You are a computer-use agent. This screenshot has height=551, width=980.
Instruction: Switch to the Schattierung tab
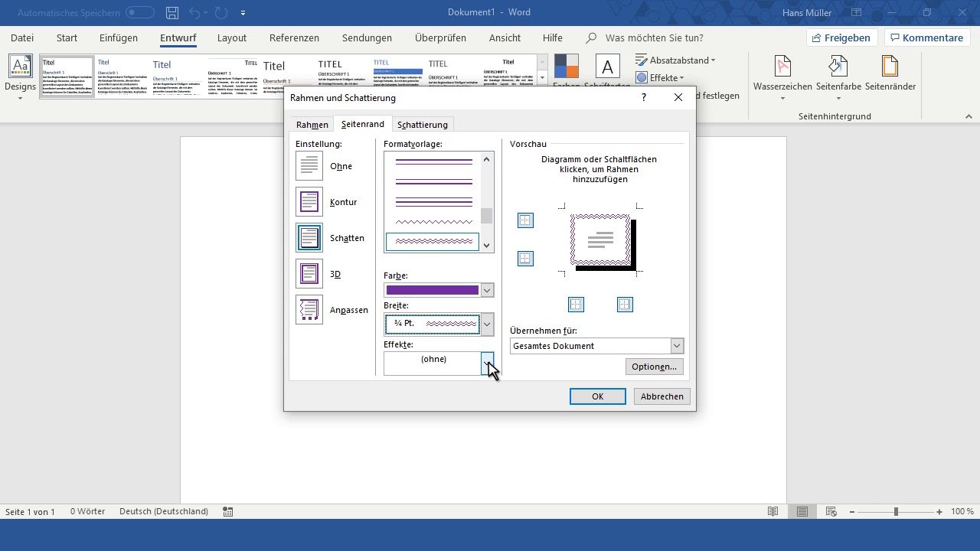(x=423, y=125)
